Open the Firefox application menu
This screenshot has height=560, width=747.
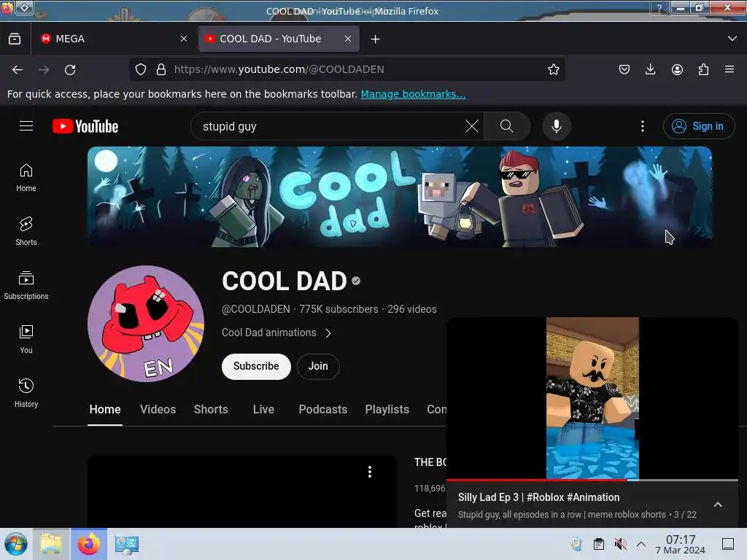(729, 69)
